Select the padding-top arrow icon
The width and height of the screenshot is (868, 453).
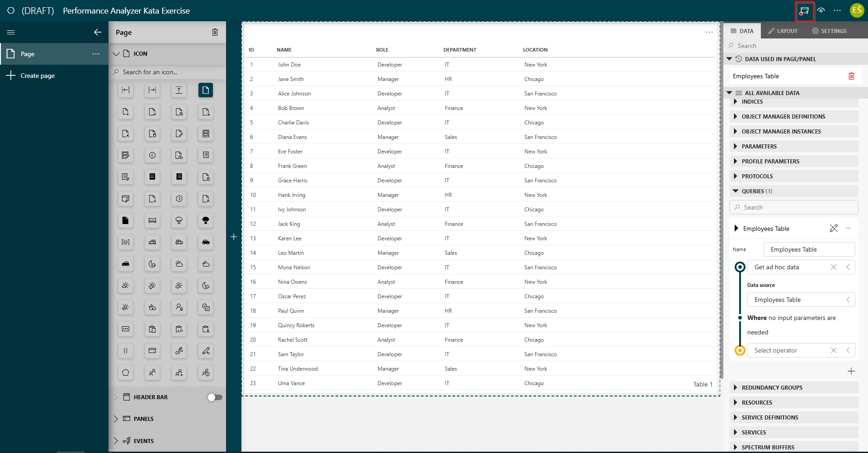tap(179, 90)
